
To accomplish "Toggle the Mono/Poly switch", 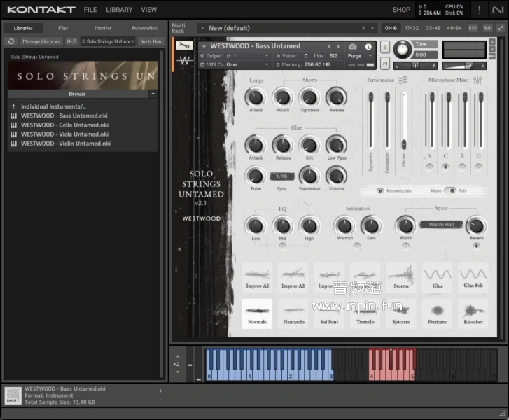I will 449,190.
